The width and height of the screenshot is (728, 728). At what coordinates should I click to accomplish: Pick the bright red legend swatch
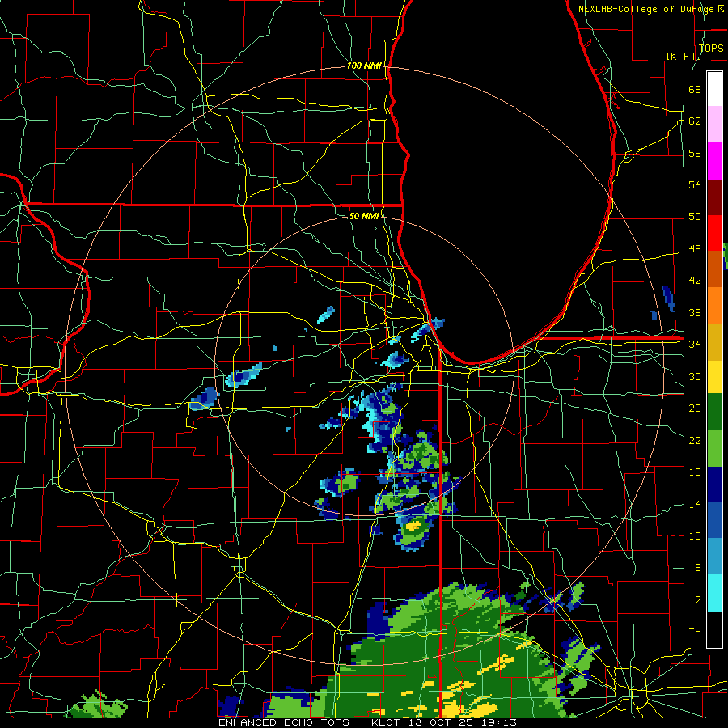click(714, 233)
